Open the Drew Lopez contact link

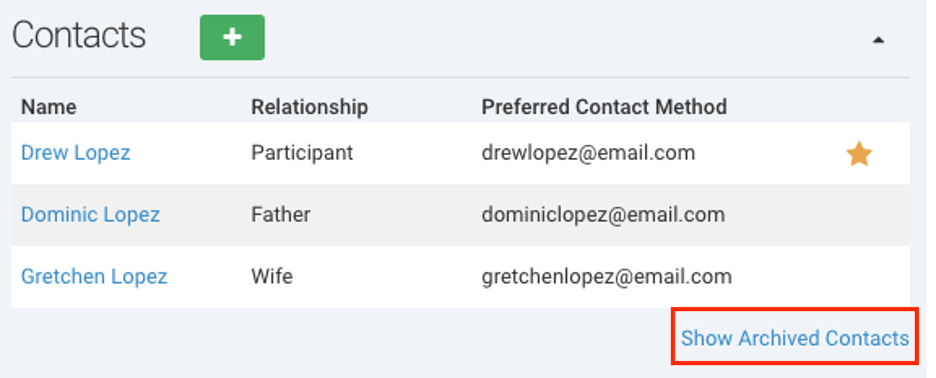tap(76, 153)
